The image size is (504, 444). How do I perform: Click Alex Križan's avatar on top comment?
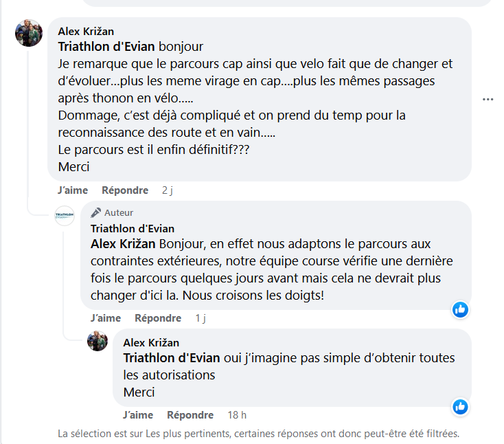(x=28, y=34)
